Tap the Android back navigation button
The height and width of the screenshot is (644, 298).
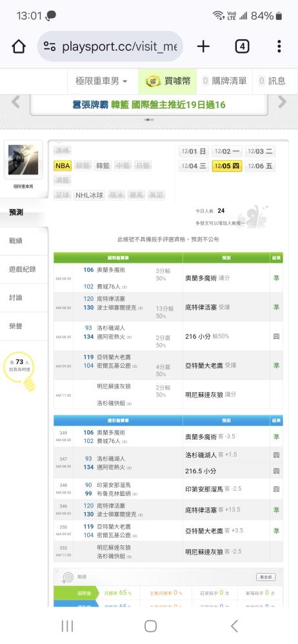point(234,626)
